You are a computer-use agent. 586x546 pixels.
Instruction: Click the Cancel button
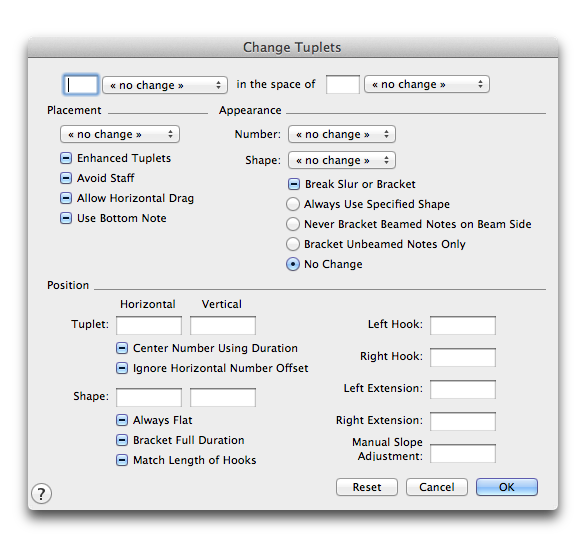click(437, 487)
